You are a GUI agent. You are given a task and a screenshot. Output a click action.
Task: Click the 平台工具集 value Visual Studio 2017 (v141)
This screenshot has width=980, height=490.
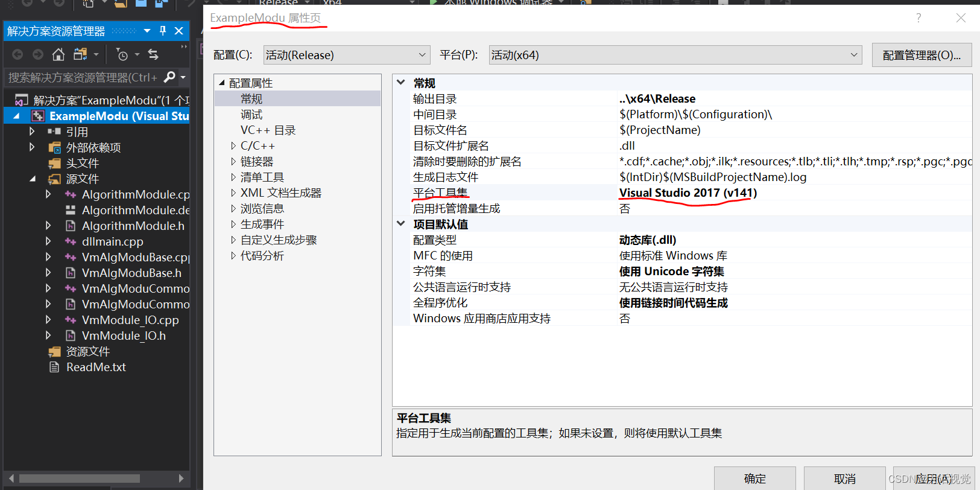click(x=688, y=192)
